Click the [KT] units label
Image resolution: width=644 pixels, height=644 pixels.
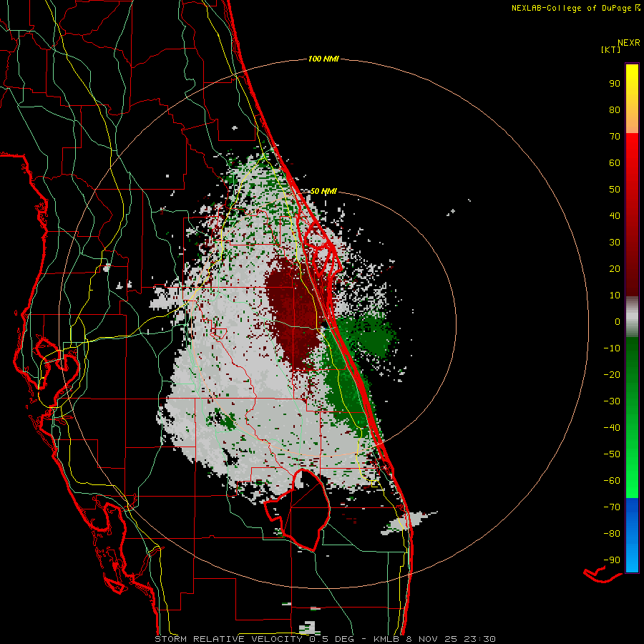click(x=611, y=49)
